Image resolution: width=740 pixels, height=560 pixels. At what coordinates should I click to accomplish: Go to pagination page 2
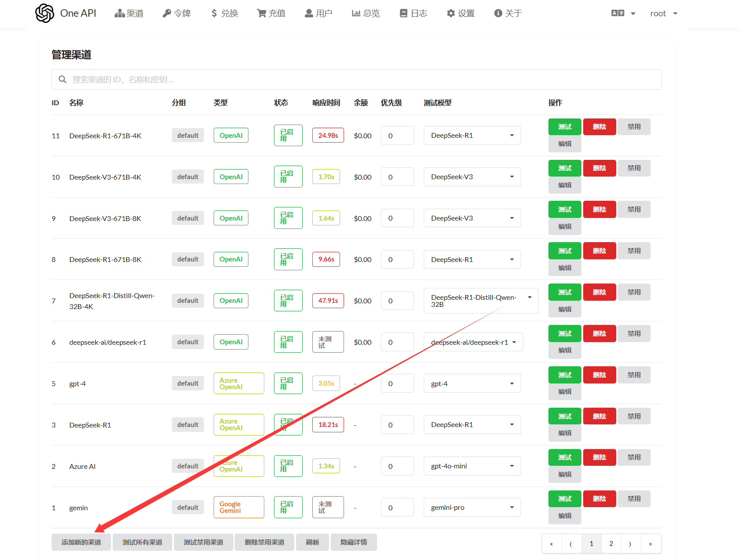pyautogui.click(x=611, y=543)
